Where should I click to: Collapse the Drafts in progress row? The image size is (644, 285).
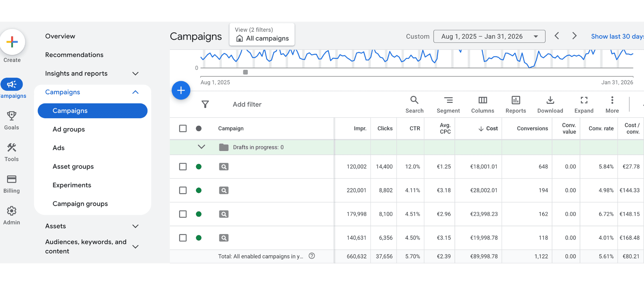pyautogui.click(x=201, y=147)
